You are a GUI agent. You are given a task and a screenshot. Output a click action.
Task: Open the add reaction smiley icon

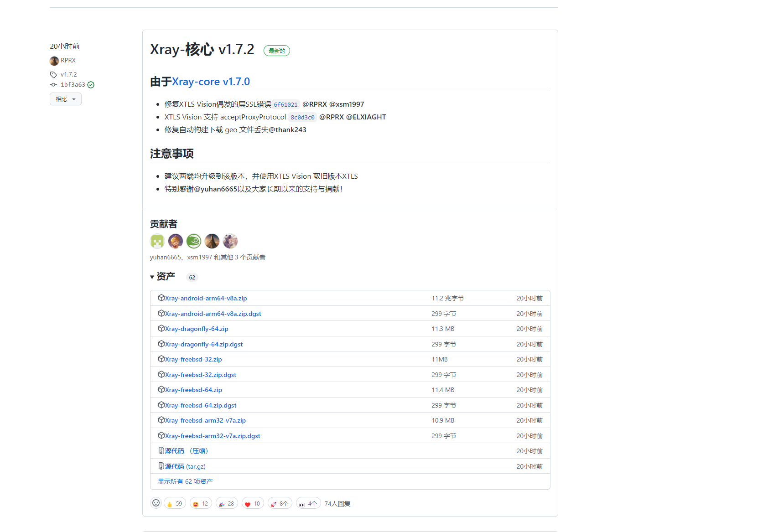(x=156, y=503)
